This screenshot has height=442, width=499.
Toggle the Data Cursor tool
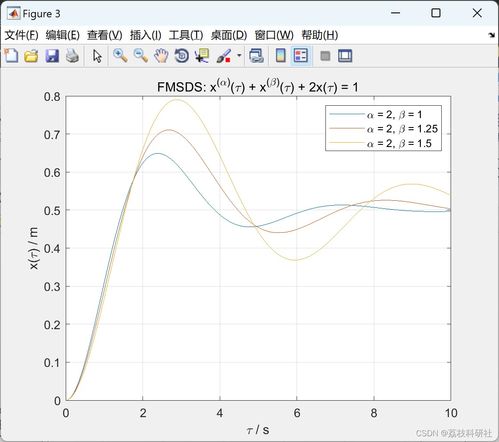coord(202,56)
